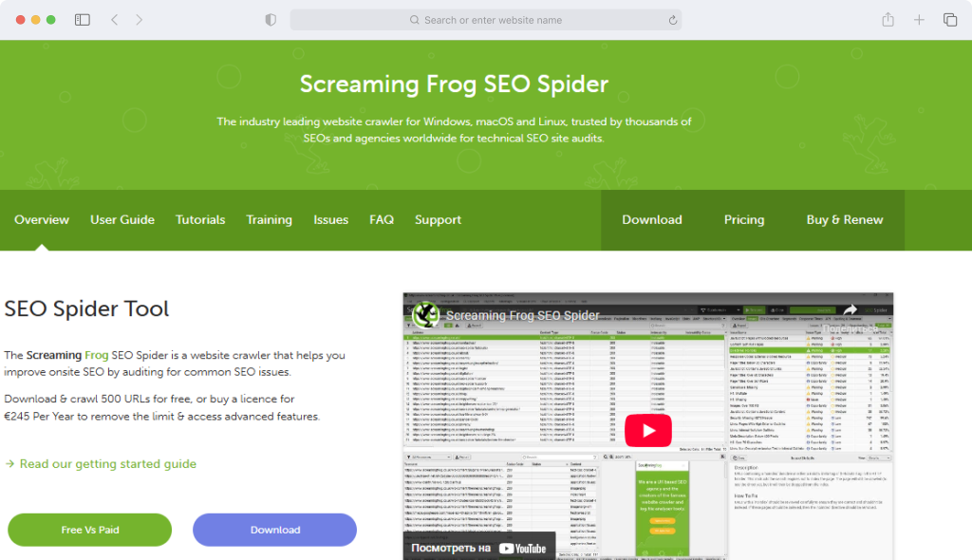Image resolution: width=972 pixels, height=560 pixels.
Task: Click the Free Vs Paid button
Action: point(90,530)
